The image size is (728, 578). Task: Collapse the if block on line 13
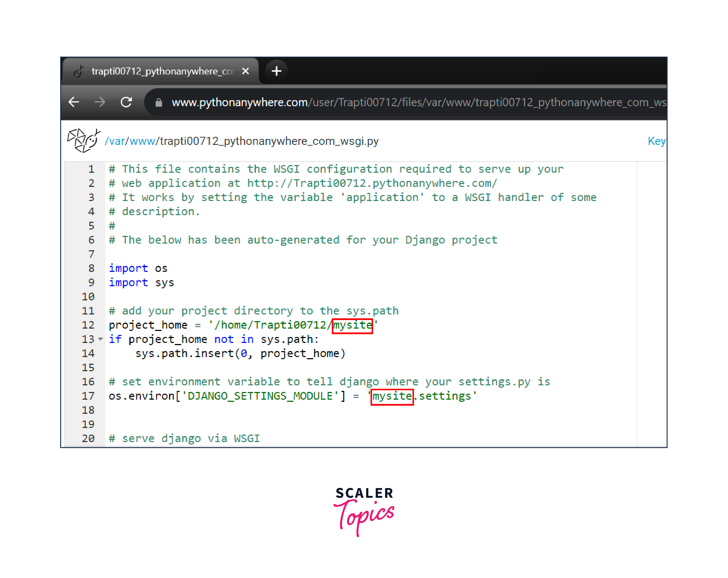(101, 339)
